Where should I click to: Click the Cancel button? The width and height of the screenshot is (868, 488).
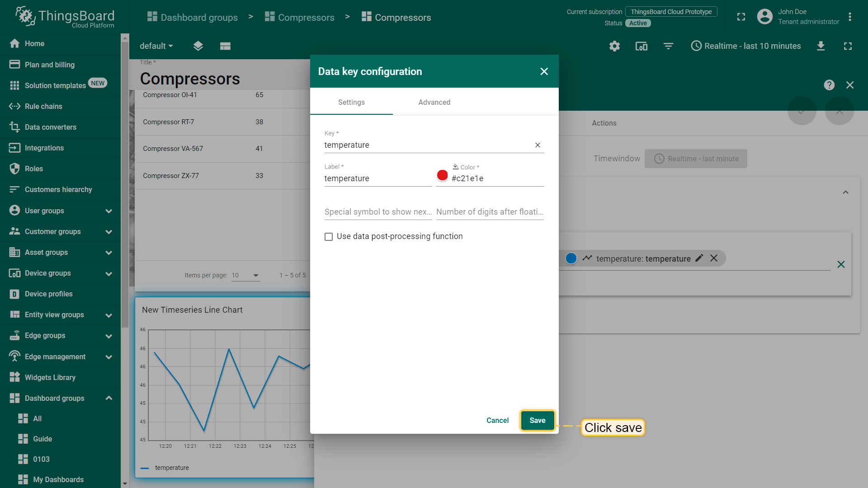497,420
